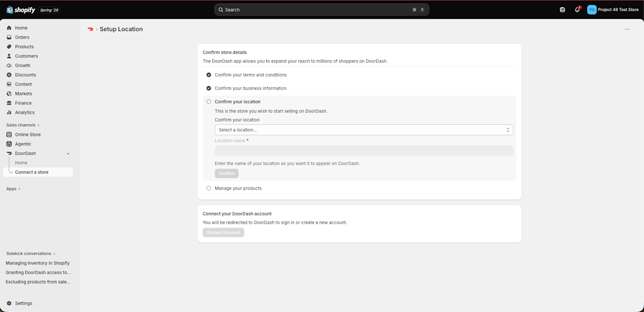Click the Content icon
Viewport: 644px width, 312px height.
(9, 84)
